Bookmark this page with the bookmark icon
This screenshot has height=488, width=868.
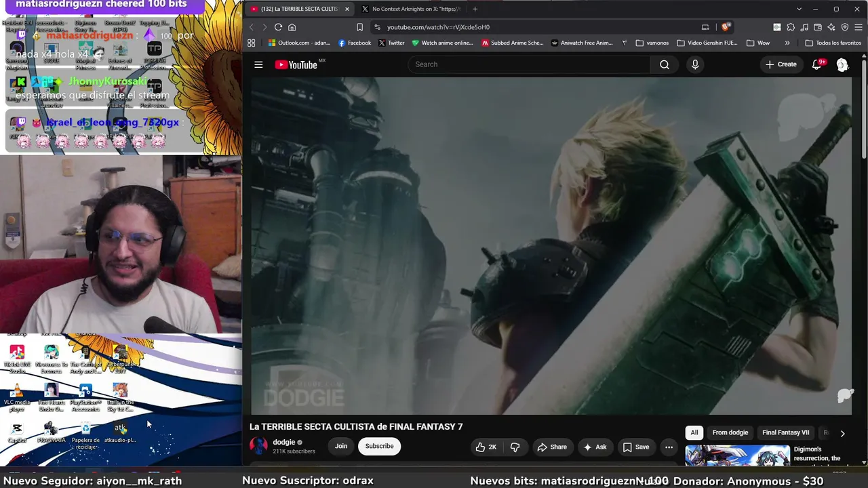359,27
